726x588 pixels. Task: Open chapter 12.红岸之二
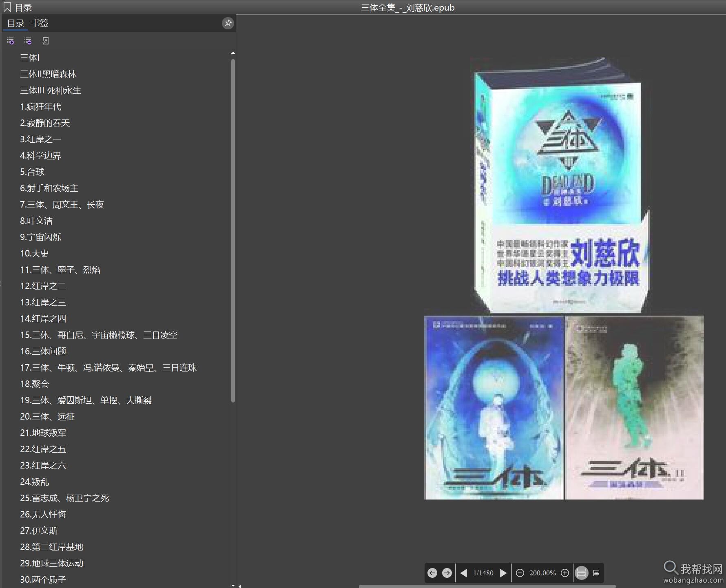[x=43, y=286]
